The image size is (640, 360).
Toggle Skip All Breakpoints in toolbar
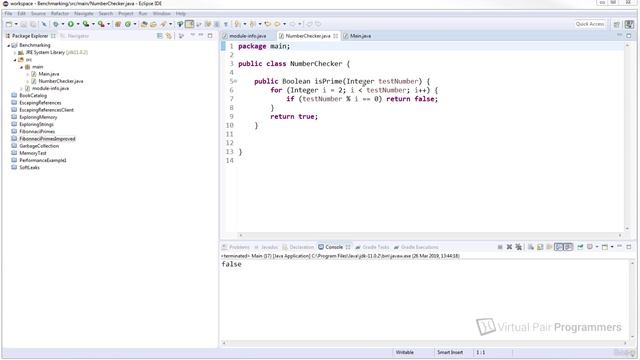[x=44, y=24]
